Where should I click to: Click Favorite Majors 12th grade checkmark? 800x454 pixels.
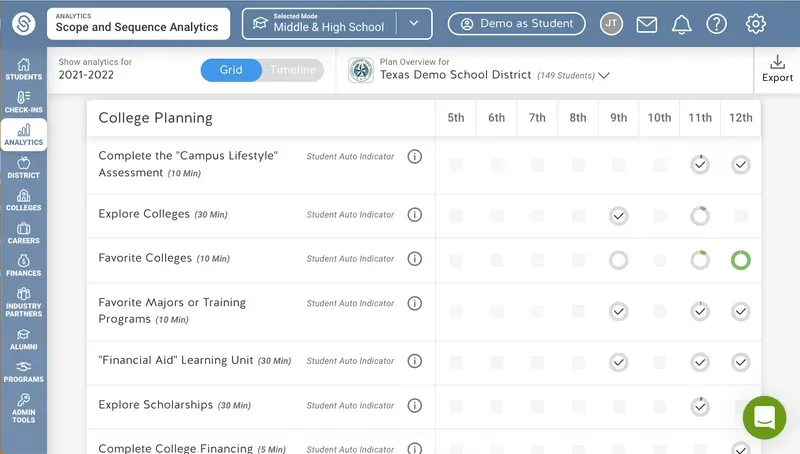(740, 312)
